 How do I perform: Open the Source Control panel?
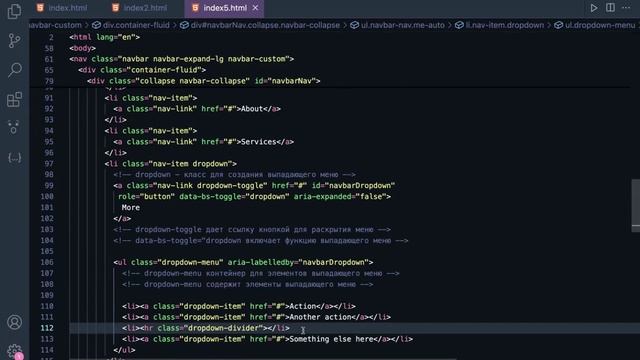click(x=14, y=40)
